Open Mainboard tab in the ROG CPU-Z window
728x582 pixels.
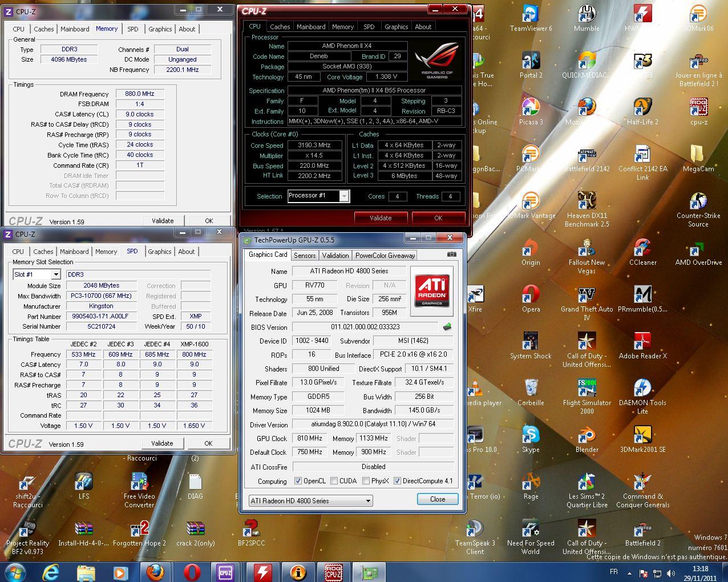311,27
